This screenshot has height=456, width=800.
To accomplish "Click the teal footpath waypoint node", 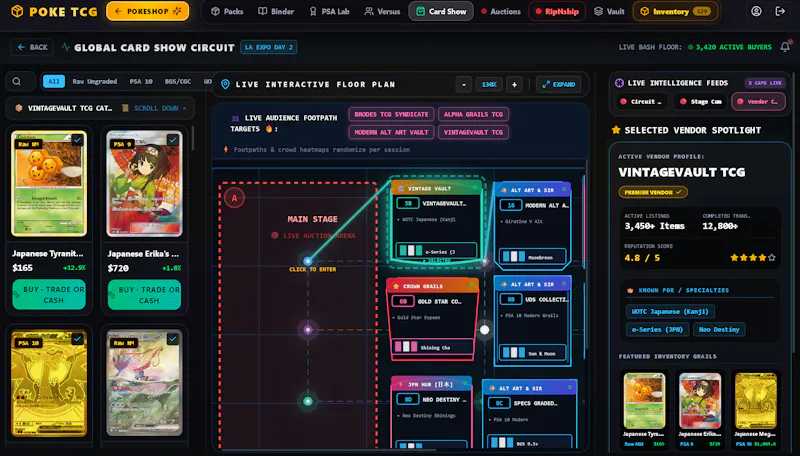I will coord(308,401).
